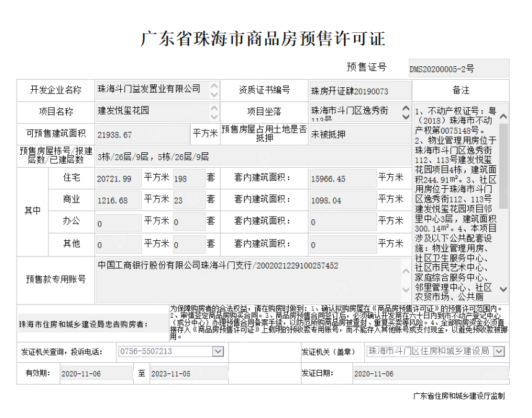
Task: Click the 办公 套内建筑面积 field
Action: 343,222
